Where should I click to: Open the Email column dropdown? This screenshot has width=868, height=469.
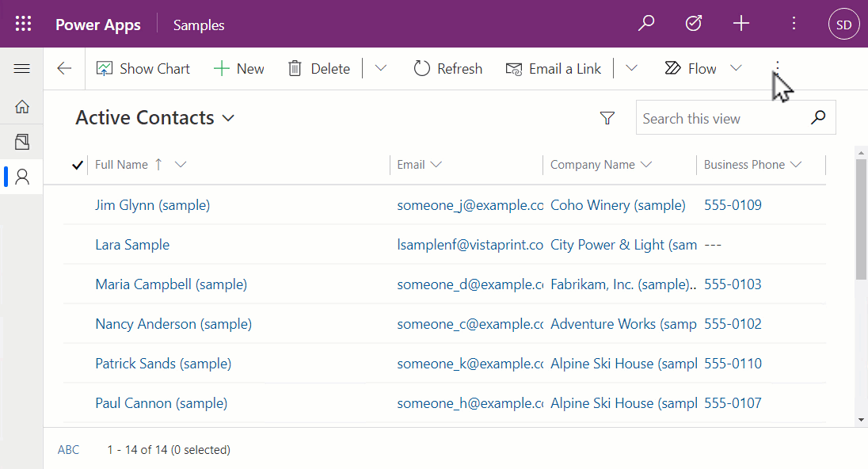click(x=436, y=165)
